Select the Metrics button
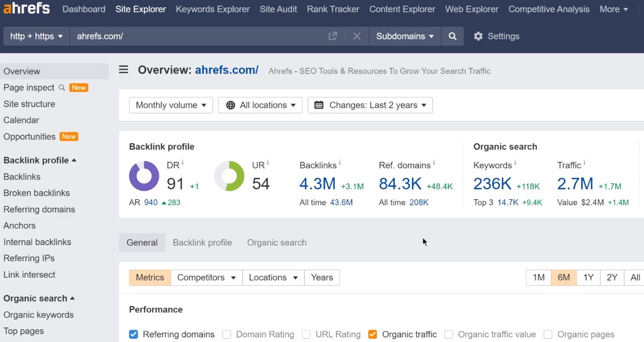This screenshot has width=644, height=342. tap(150, 278)
